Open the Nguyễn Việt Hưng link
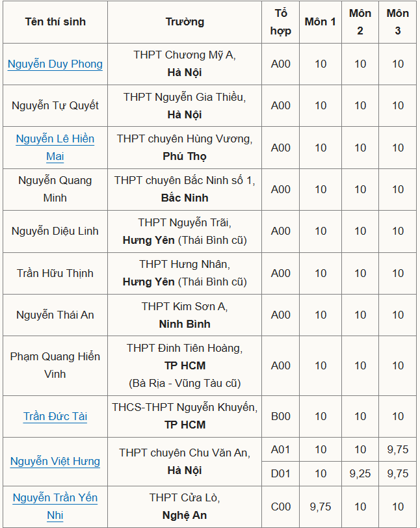Viewport: 420px width, 528px height. tap(55, 461)
